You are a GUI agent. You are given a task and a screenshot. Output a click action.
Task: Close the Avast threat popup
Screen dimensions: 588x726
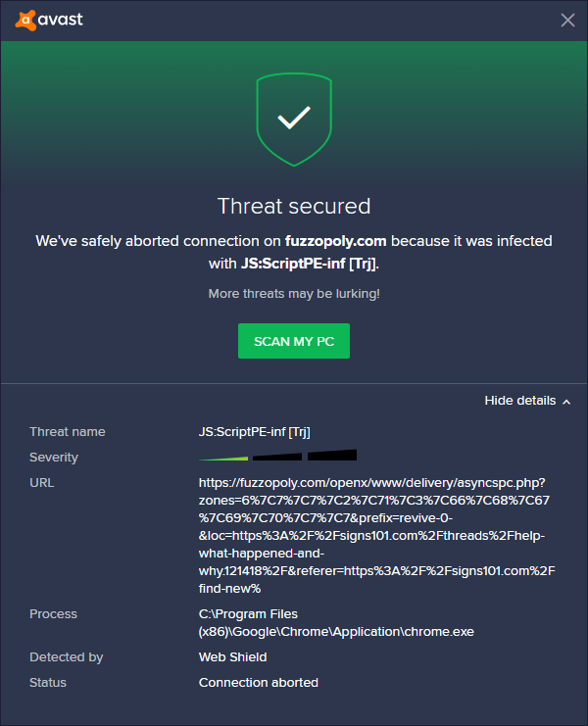pyautogui.click(x=567, y=20)
